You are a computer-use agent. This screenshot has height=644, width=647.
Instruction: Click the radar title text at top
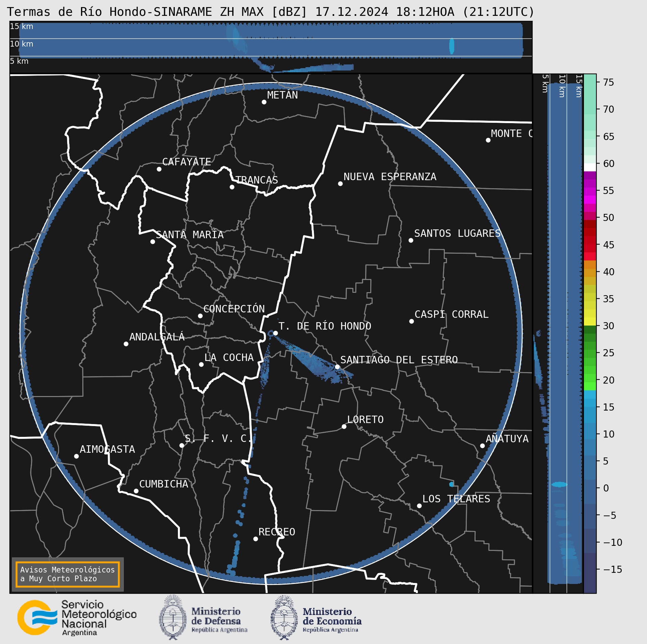(x=271, y=12)
